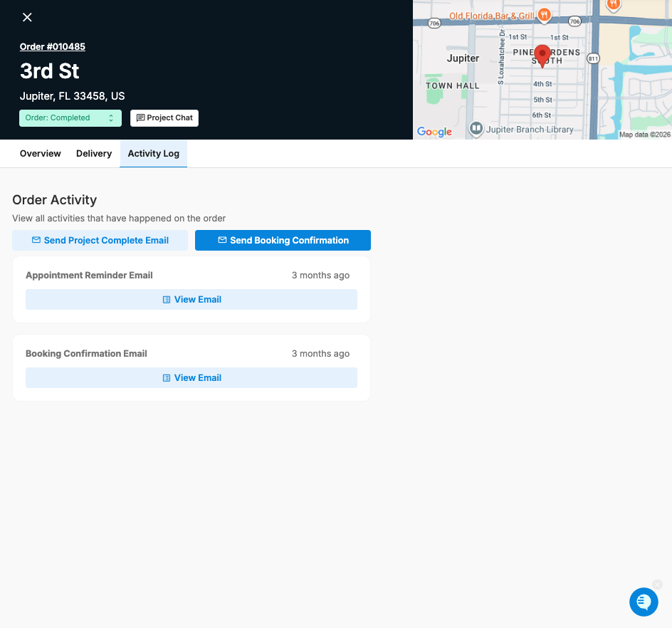Click the Town Hall label on map

click(453, 85)
